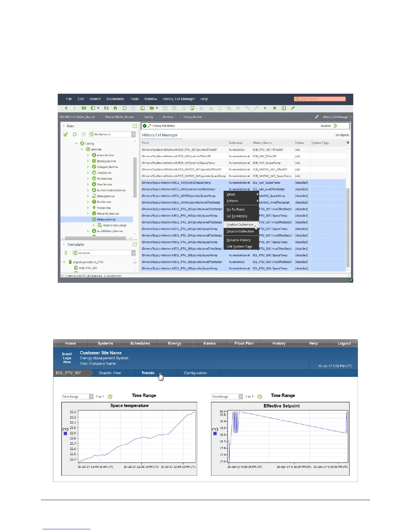Expand the AlarmService tree node
The height and width of the screenshot is (532, 411).
pyautogui.click(x=88, y=155)
